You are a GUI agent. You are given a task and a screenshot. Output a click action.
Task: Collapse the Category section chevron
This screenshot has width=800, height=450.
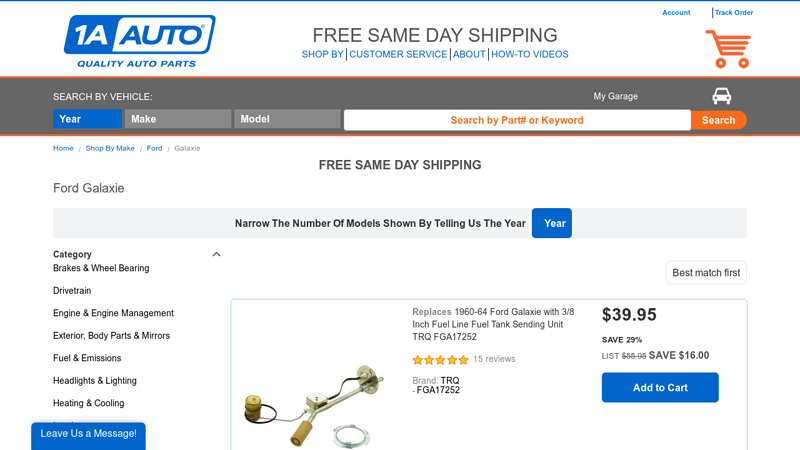(216, 254)
